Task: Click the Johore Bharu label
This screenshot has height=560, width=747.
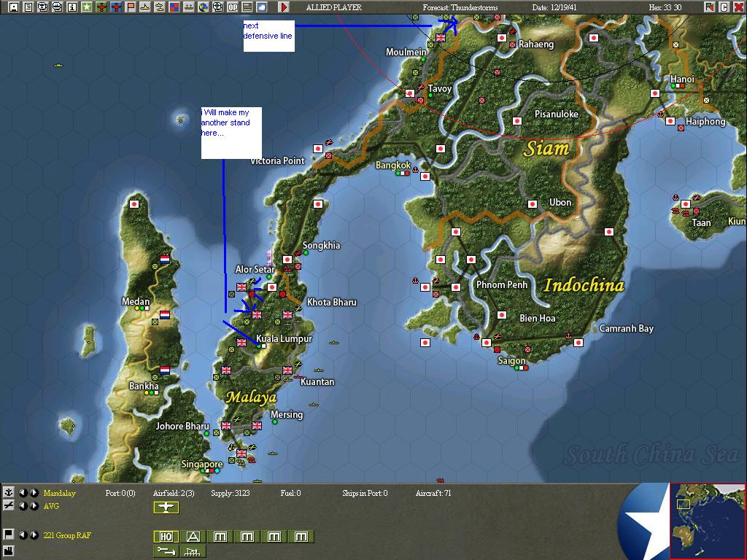Action: 182,426
